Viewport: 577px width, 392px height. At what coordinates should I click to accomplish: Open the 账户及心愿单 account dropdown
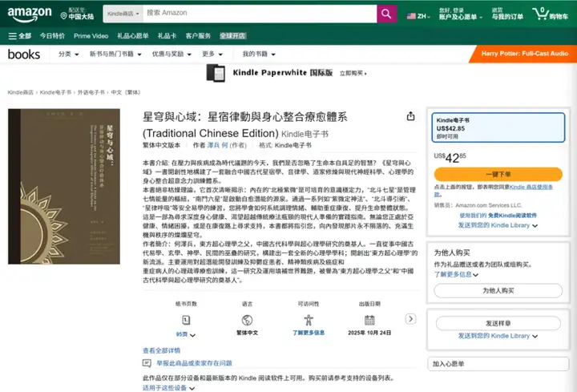[x=460, y=14]
